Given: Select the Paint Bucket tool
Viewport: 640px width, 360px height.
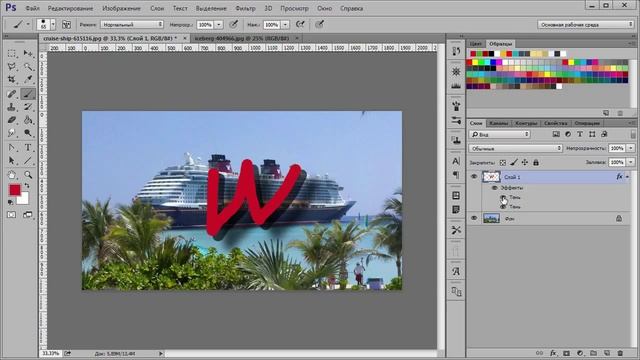Looking at the screenshot, I should click(x=28, y=120).
